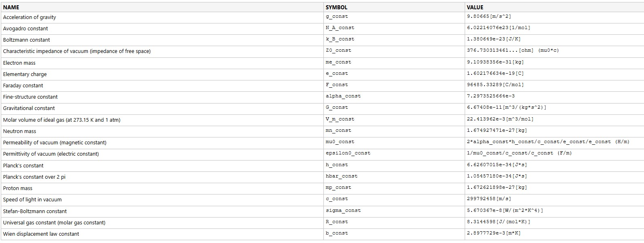Viewport: 644px width, 243px height.
Task: Click the VALUE column header
Action: [x=475, y=7]
